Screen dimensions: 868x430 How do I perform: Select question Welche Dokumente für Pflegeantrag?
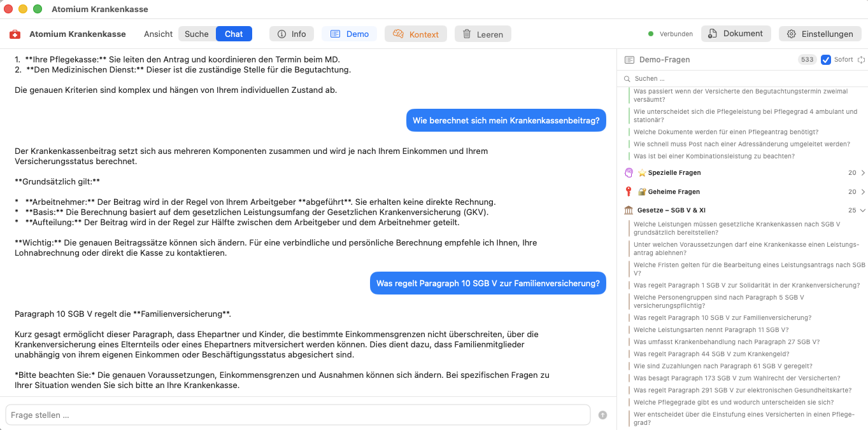point(726,132)
